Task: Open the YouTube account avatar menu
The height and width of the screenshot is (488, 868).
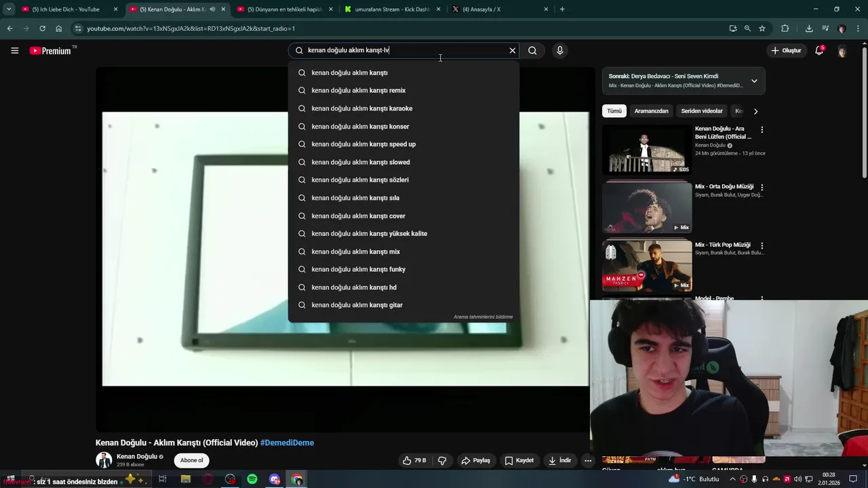Action: click(x=842, y=50)
